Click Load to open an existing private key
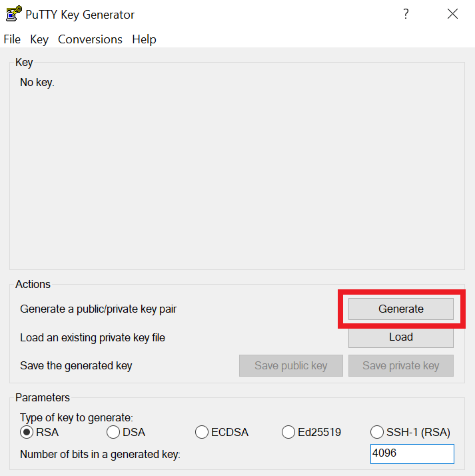 click(400, 337)
